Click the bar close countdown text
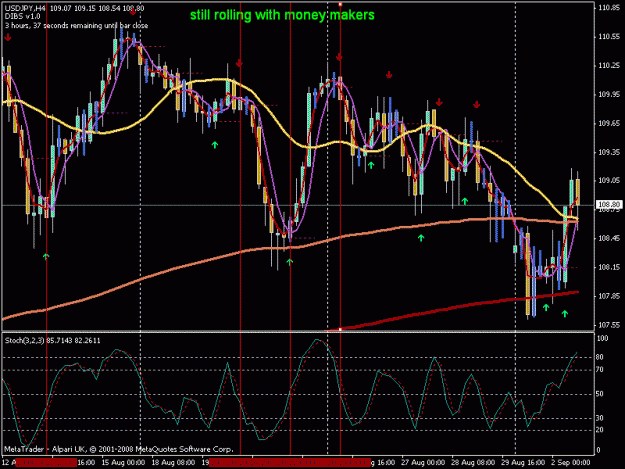The width and height of the screenshot is (625, 469). click(x=76, y=26)
